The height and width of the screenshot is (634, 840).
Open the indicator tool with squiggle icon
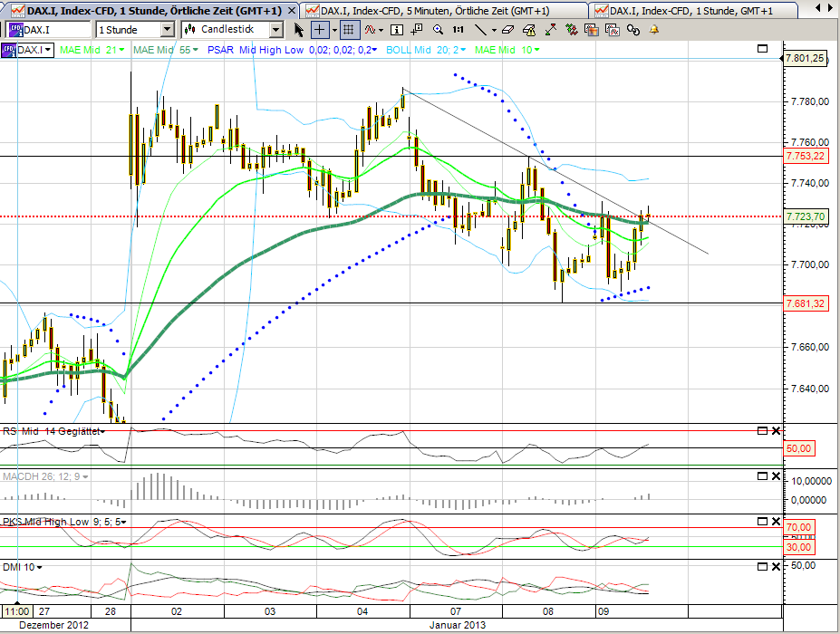[371, 30]
